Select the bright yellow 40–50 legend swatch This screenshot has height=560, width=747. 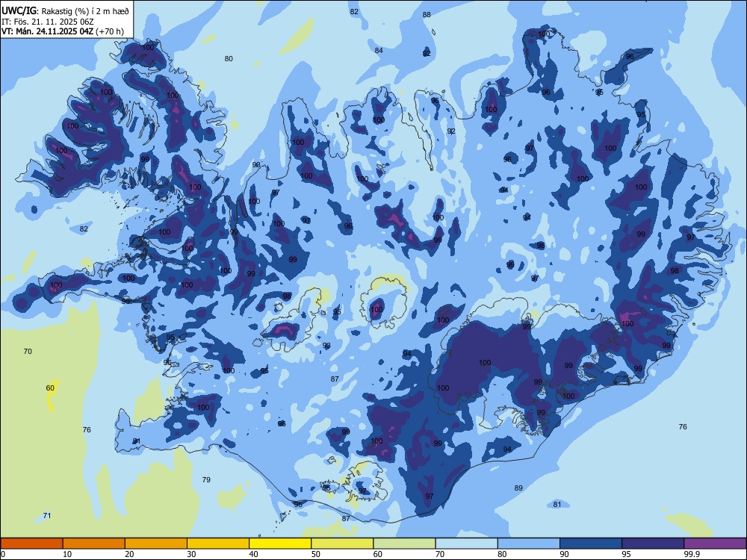pos(280,544)
